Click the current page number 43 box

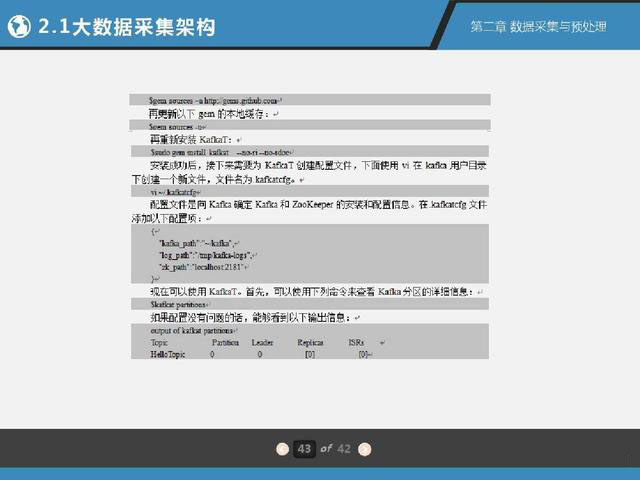(x=305, y=449)
